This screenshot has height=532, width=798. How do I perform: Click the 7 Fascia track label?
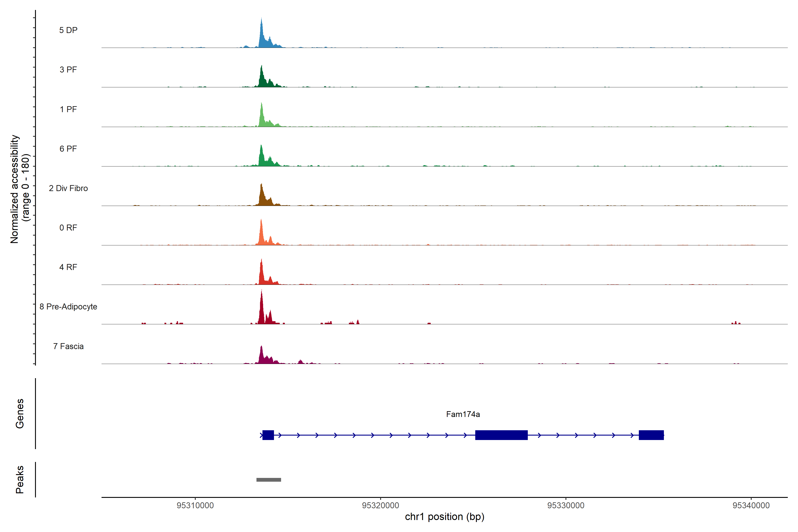coord(68,346)
